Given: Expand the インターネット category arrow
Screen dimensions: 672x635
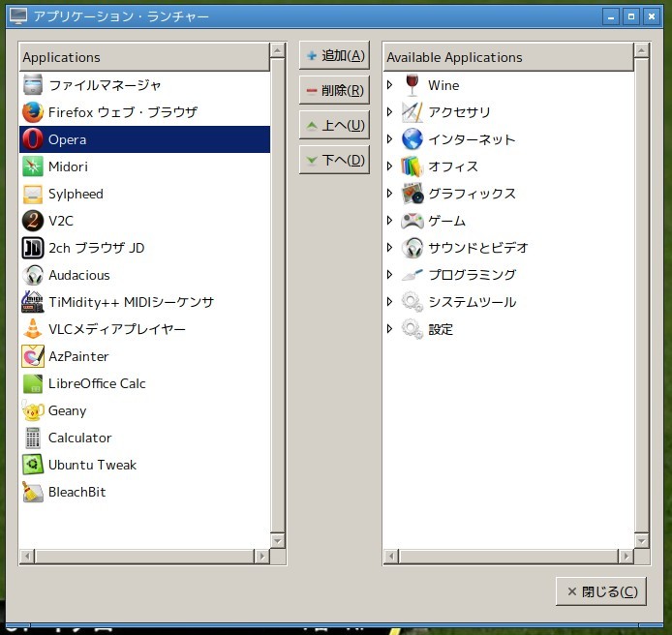Looking at the screenshot, I should [x=389, y=139].
